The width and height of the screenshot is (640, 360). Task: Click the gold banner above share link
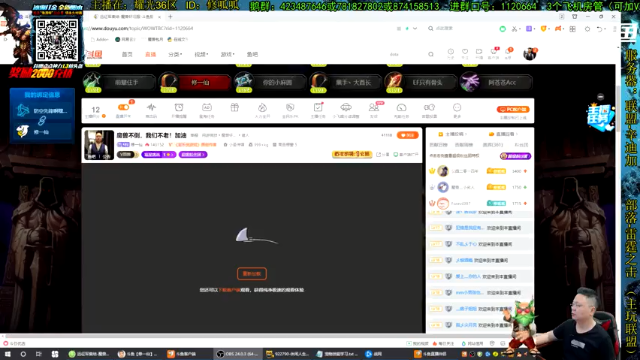pos(352,154)
